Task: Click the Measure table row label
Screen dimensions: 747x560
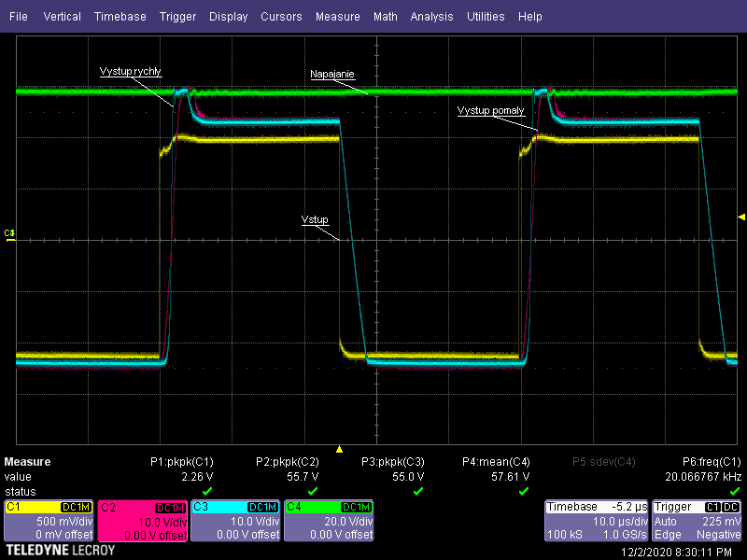Action: 27,462
